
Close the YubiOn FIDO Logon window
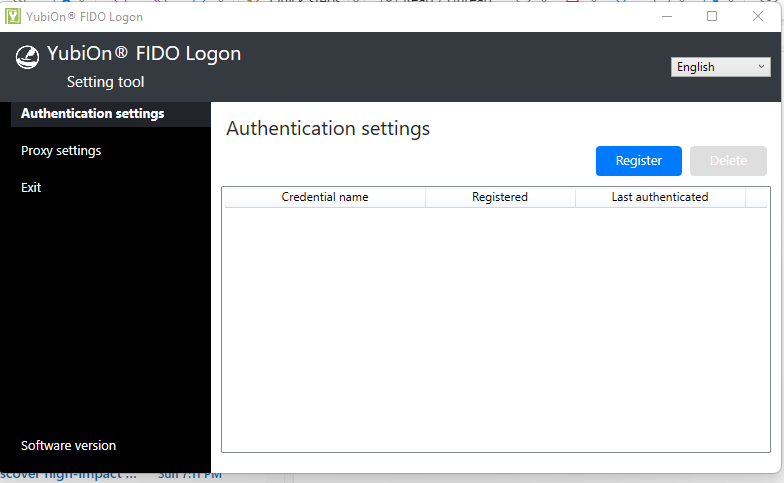pyautogui.click(x=758, y=16)
